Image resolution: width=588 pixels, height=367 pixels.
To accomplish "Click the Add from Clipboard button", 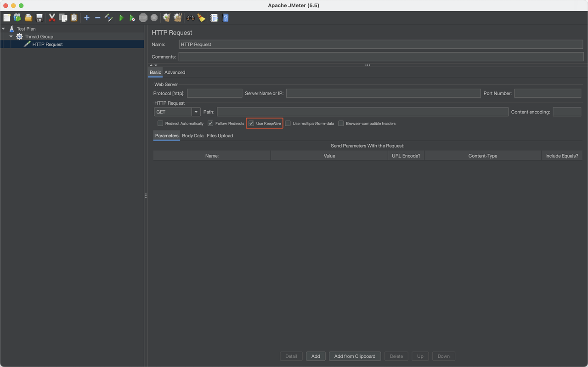I will 355,356.
